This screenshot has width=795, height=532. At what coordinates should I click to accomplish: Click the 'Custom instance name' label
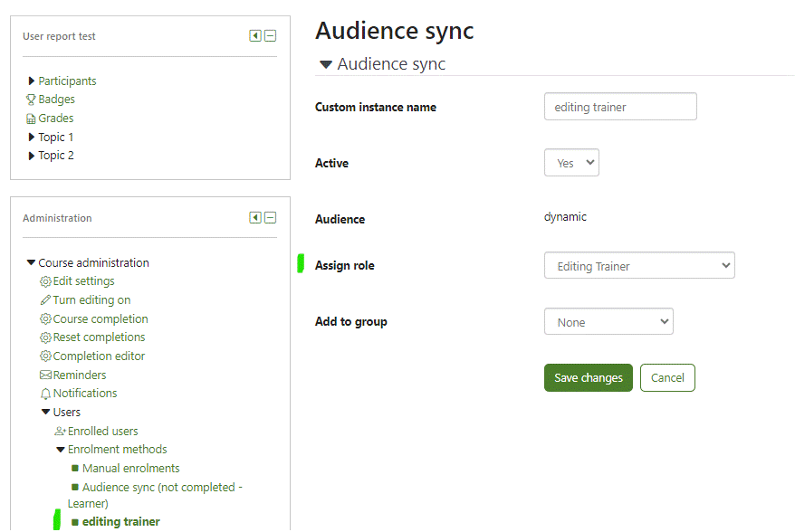click(x=376, y=108)
